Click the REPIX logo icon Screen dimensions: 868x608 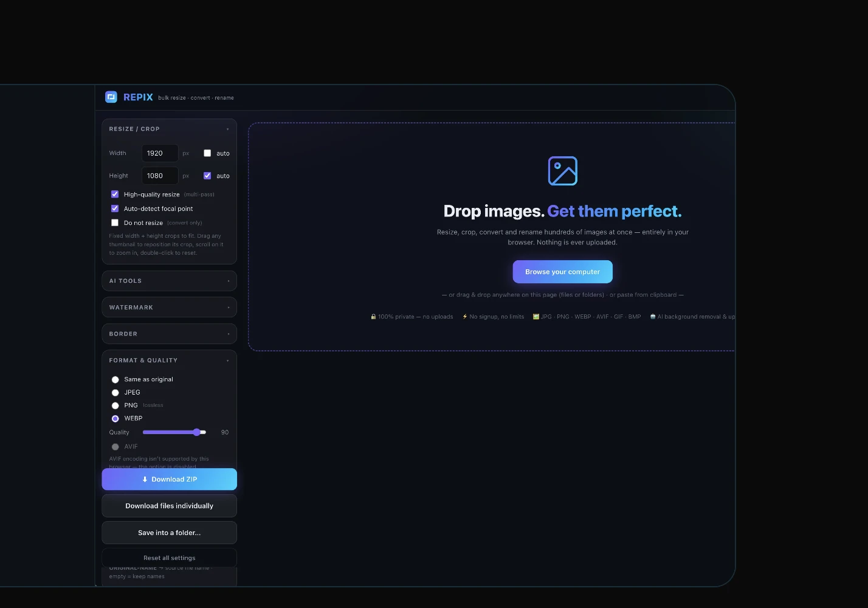click(111, 97)
